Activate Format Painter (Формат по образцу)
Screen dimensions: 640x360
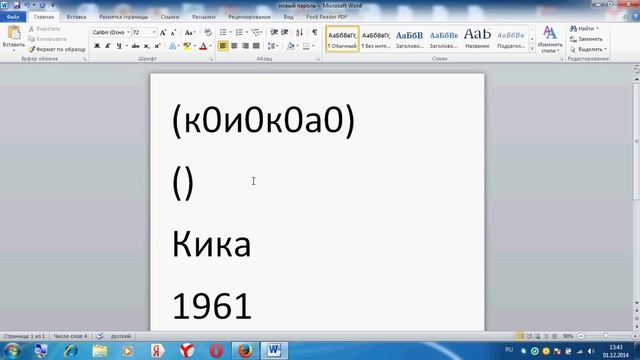[x=57, y=49]
